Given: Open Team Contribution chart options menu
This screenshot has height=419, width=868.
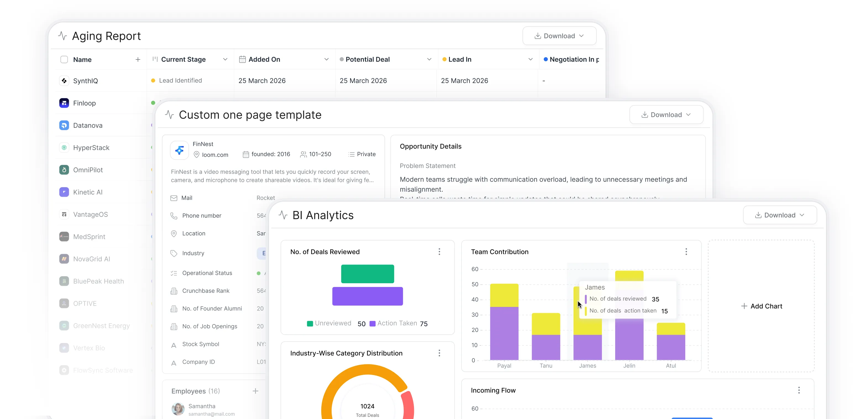Looking at the screenshot, I should [x=686, y=252].
